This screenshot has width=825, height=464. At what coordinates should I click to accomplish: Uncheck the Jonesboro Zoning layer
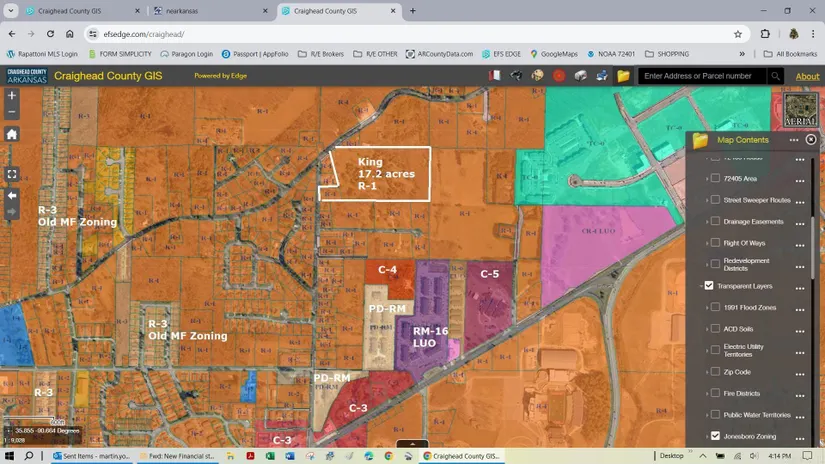(715, 436)
